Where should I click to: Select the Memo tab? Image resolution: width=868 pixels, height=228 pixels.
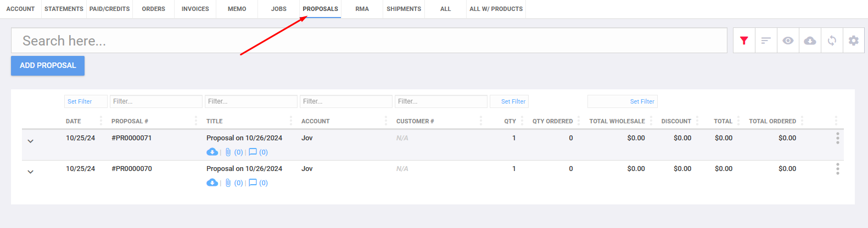point(237,9)
